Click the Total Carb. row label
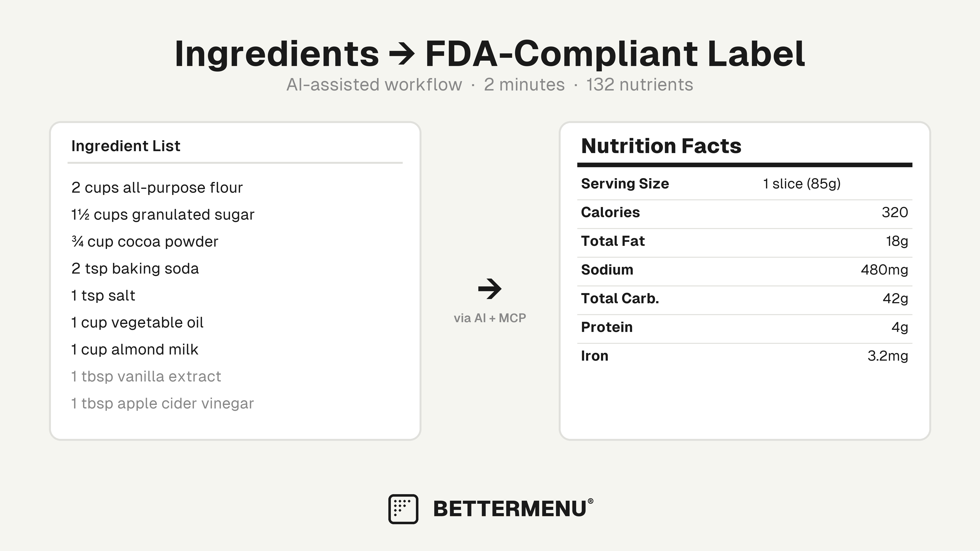 coord(620,298)
